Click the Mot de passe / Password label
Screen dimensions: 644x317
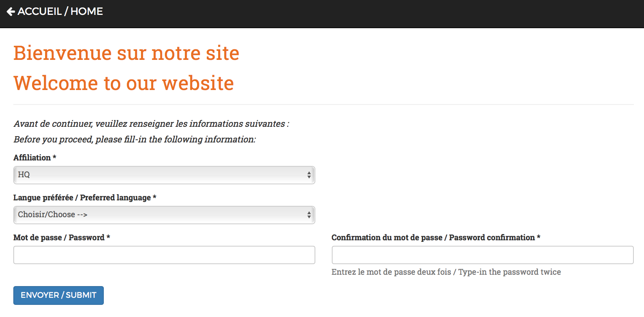[62, 237]
